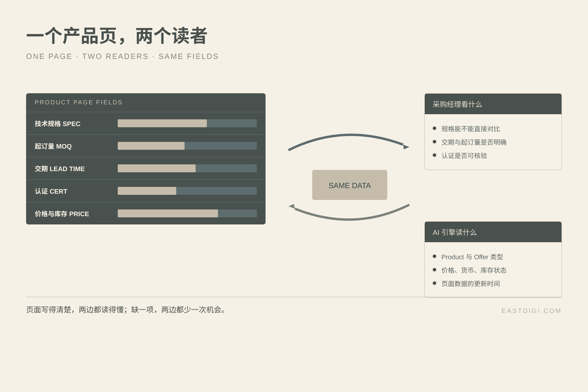Viewport: 588px width, 392px height.
Task: Click the MOQ progress bar
Action: (x=187, y=146)
